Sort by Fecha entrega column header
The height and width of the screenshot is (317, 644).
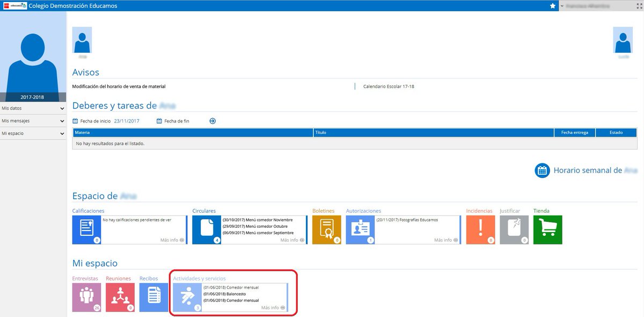[x=575, y=132]
